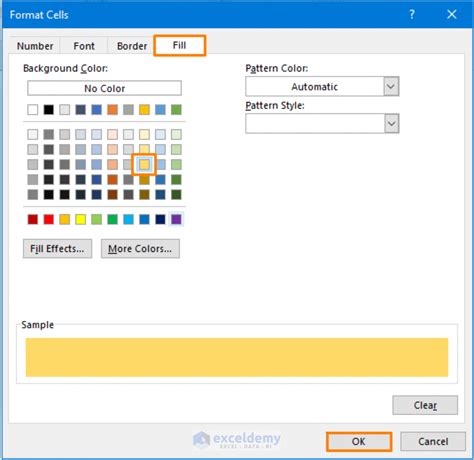Open More Colors dialog
The width and height of the screenshot is (474, 460).
point(140,249)
